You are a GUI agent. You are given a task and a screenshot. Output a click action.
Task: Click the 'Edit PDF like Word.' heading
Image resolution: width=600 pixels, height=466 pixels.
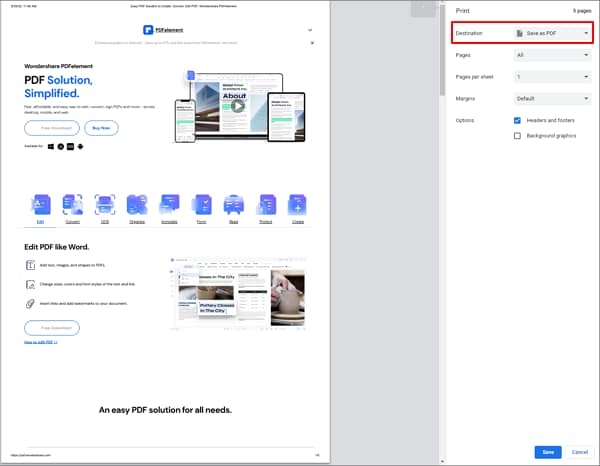(57, 247)
